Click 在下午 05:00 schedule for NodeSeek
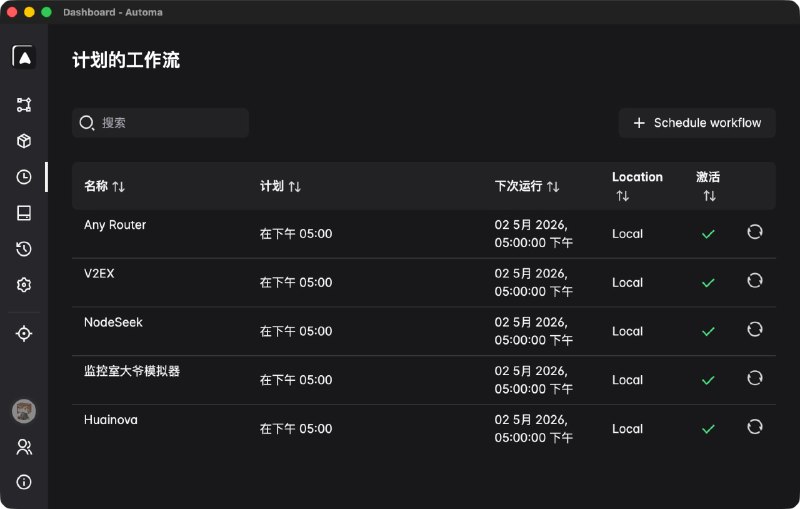The width and height of the screenshot is (800, 509). 296,331
